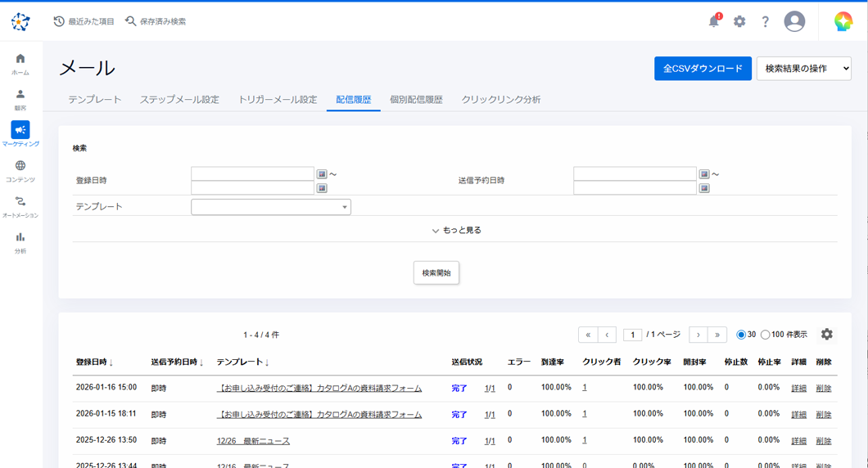
Task: Open the help question mark icon
Action: (x=765, y=21)
